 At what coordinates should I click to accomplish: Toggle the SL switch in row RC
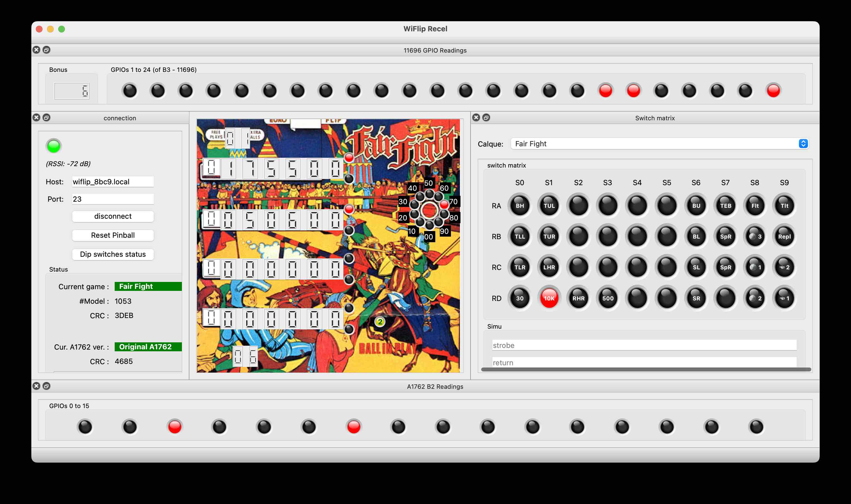coord(696,267)
